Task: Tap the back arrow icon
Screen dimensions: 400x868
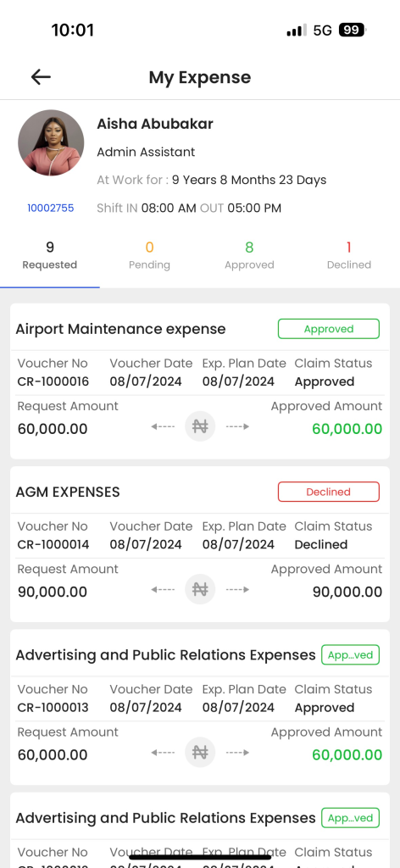Action: 41,77
